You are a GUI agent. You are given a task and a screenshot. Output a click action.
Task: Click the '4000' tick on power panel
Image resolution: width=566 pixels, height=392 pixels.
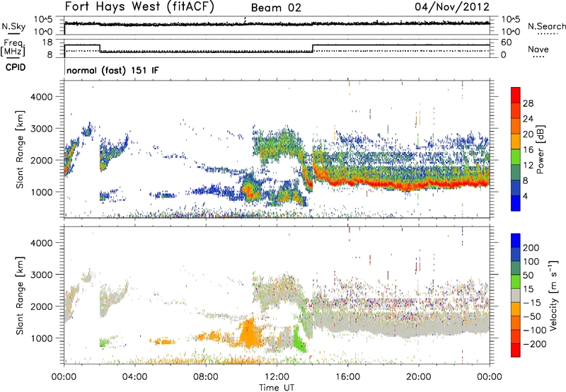(x=42, y=97)
